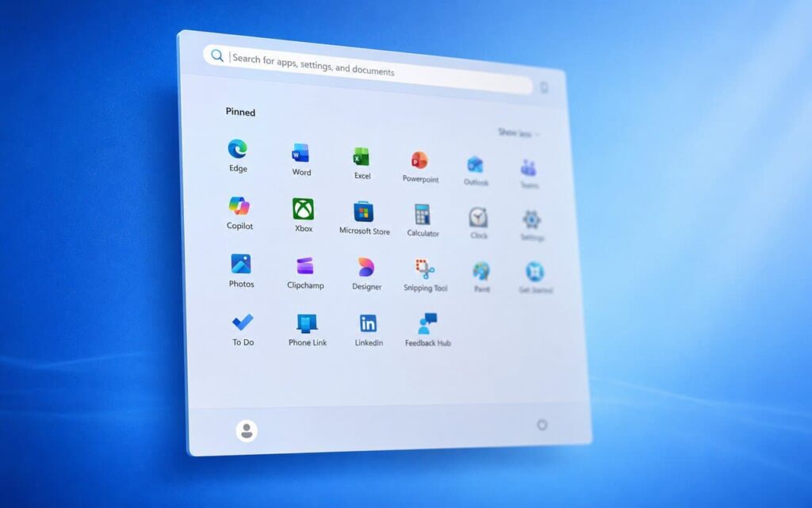Open the Outlook app icon
The height and width of the screenshot is (508, 812).
coord(476,165)
